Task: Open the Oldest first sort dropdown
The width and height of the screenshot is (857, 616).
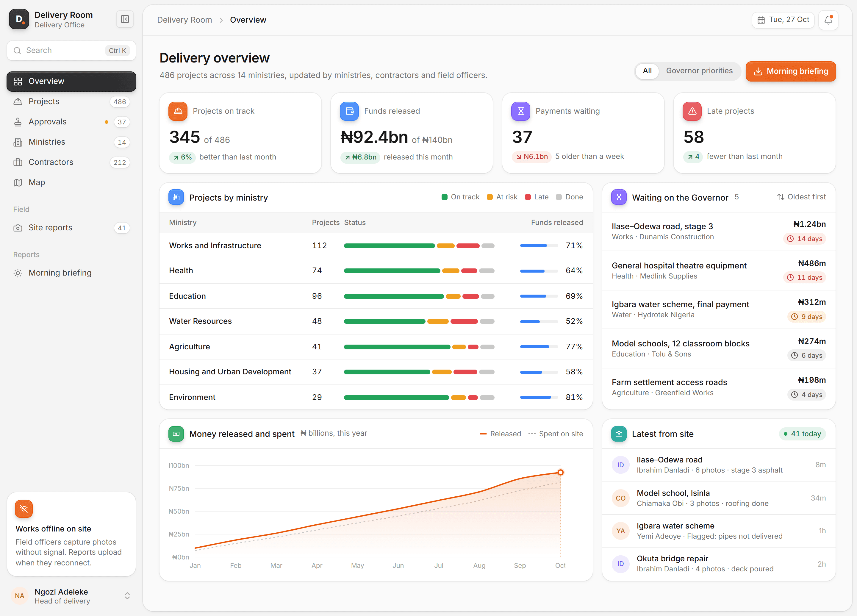Action: (x=801, y=197)
